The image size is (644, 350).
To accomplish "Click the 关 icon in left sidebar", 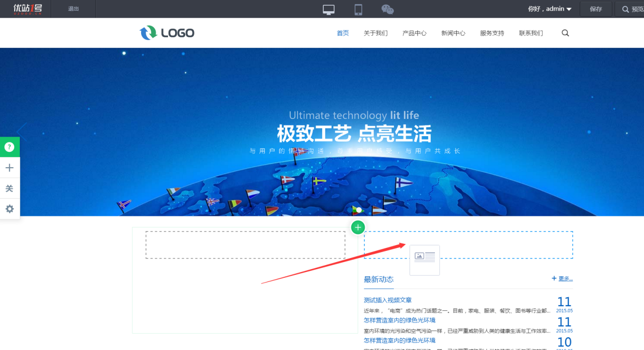I will 10,188.
